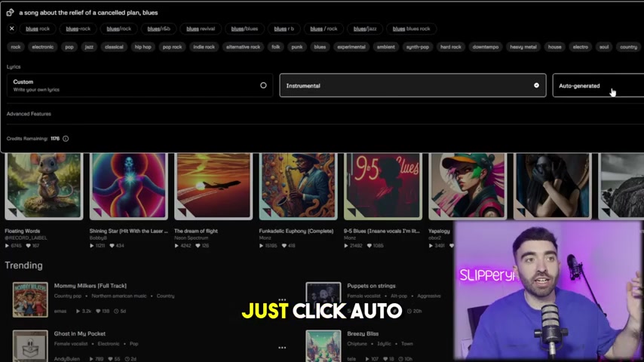The height and width of the screenshot is (362, 644).
Task: Select the 'heavy metal' genre chip
Action: click(x=523, y=47)
